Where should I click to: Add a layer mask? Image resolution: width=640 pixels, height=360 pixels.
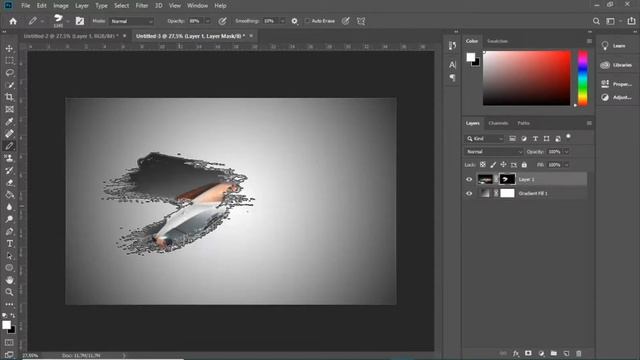[528, 353]
